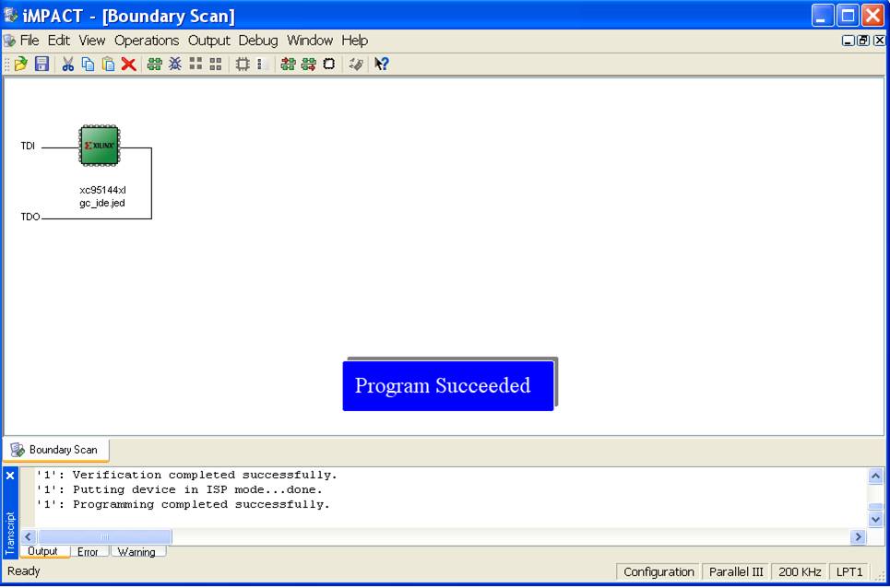Delete using the red X toolbar icon
890x588 pixels.
click(x=129, y=65)
